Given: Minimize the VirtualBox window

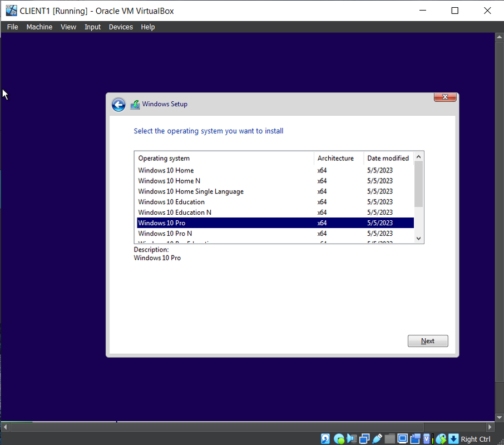Looking at the screenshot, I should pos(423,11).
